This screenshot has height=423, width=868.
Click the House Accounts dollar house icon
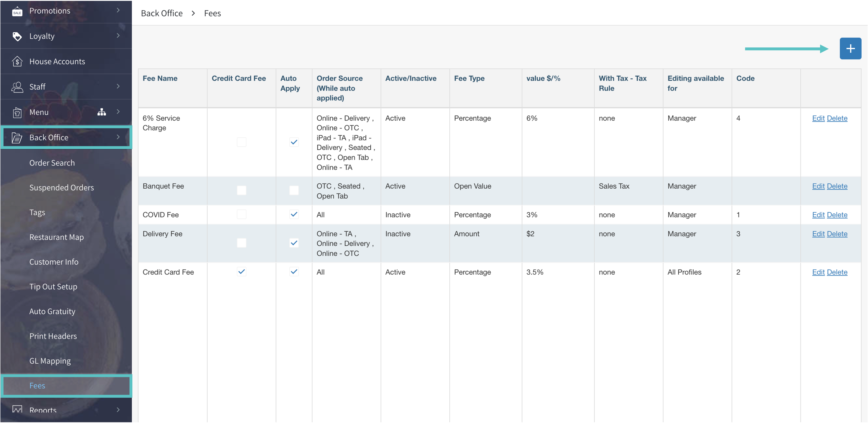pos(17,61)
